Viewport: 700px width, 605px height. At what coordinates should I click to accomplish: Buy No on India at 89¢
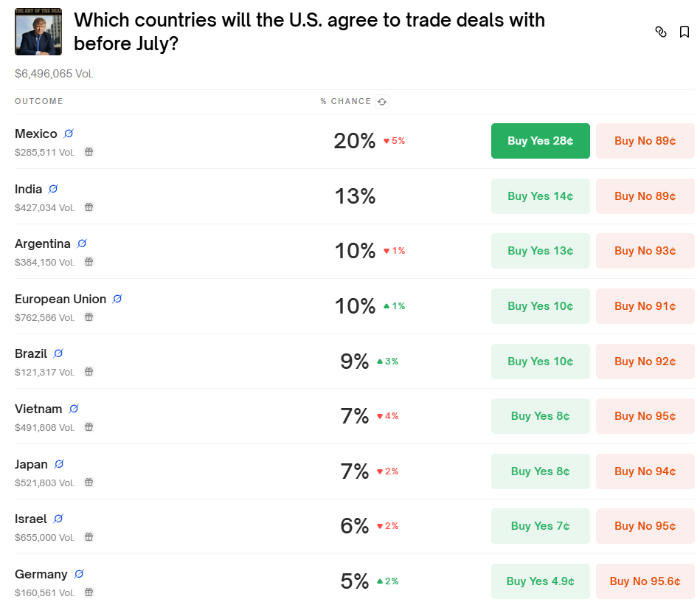pyautogui.click(x=645, y=196)
